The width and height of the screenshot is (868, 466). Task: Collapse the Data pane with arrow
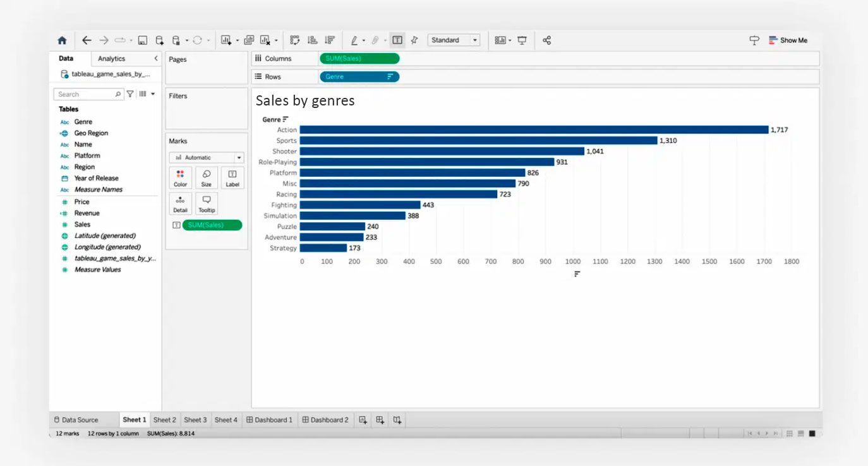pyautogui.click(x=156, y=59)
